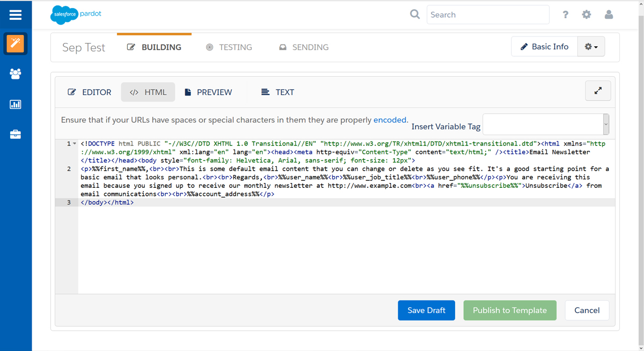Click the Publish to Template button
This screenshot has width=644, height=351.
click(509, 310)
